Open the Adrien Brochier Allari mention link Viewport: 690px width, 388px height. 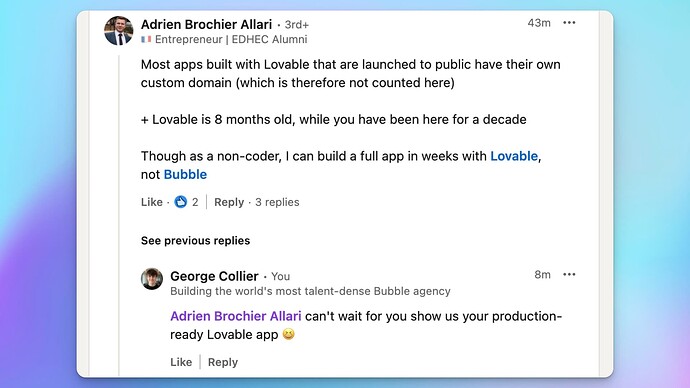click(x=236, y=316)
